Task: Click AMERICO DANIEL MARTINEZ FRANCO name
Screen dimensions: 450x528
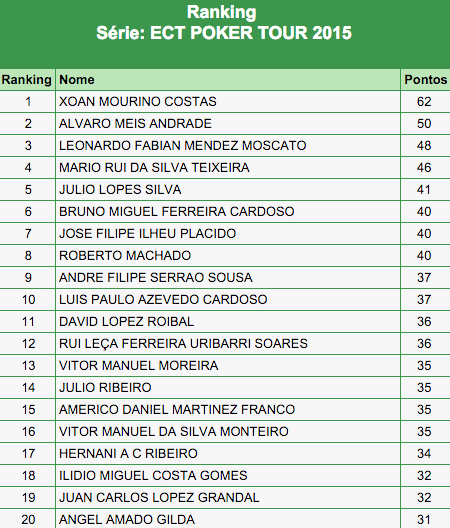Action: [177, 409]
